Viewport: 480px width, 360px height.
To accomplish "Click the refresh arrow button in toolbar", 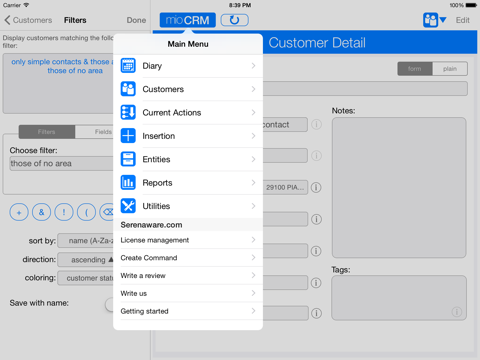I will [x=234, y=20].
